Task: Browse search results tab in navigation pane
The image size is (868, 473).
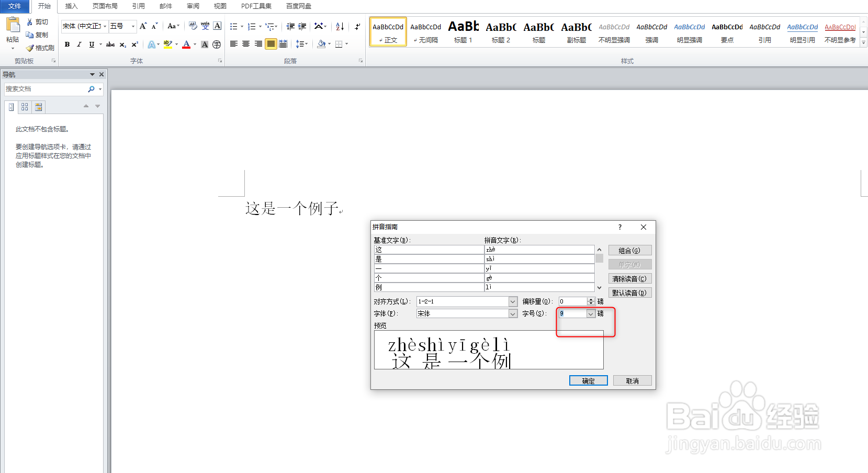Action: coord(38,107)
